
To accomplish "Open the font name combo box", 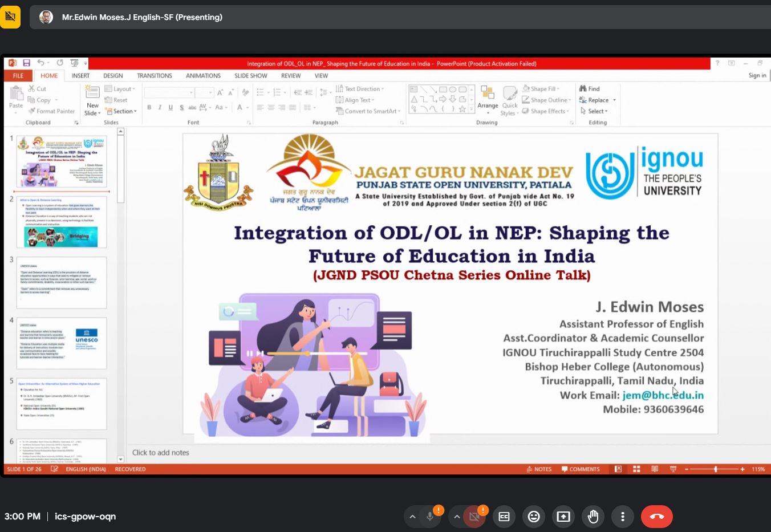I will point(169,92).
